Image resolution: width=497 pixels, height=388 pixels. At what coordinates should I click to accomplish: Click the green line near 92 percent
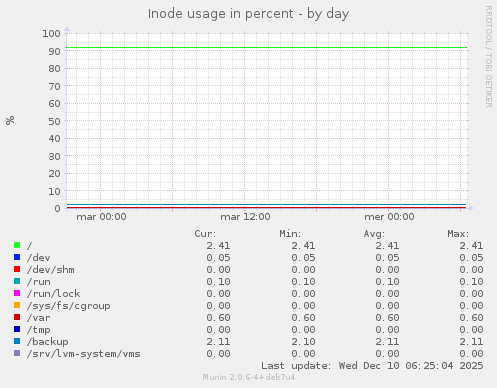tap(267, 48)
